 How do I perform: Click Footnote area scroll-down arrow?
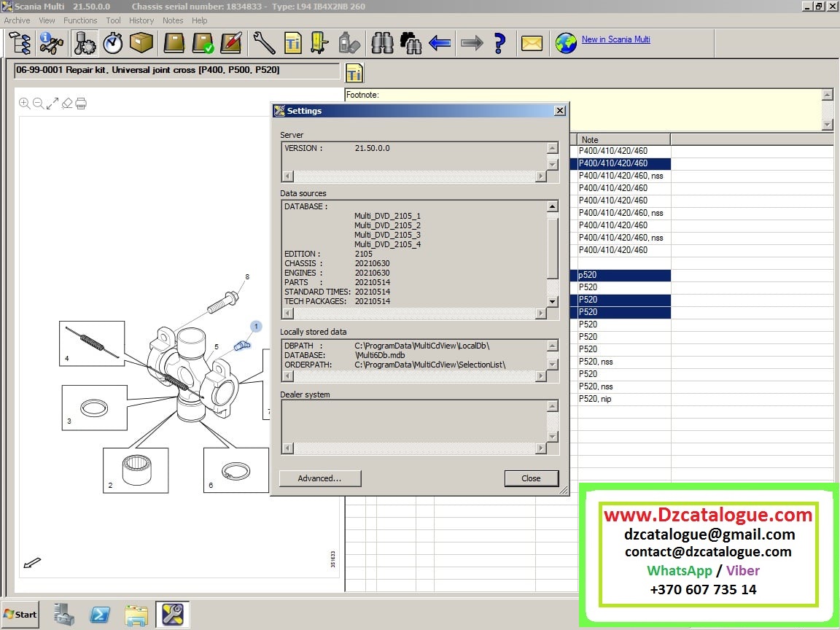pos(827,124)
